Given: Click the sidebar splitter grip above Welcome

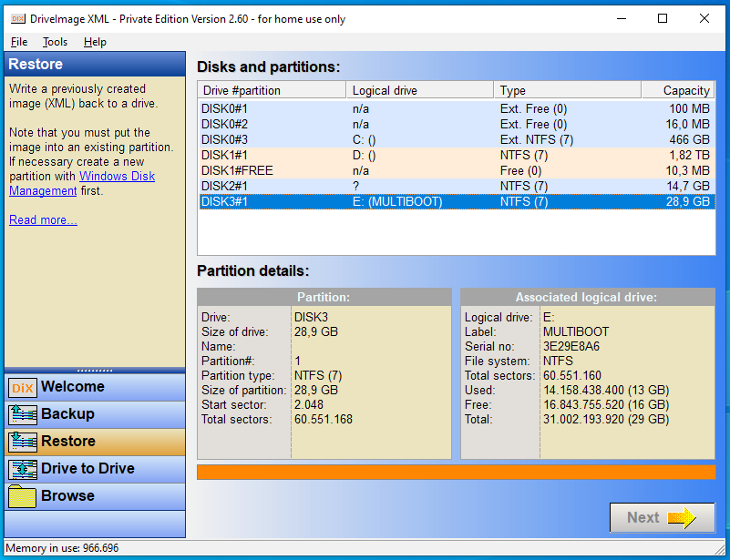Looking at the screenshot, I should point(95,371).
